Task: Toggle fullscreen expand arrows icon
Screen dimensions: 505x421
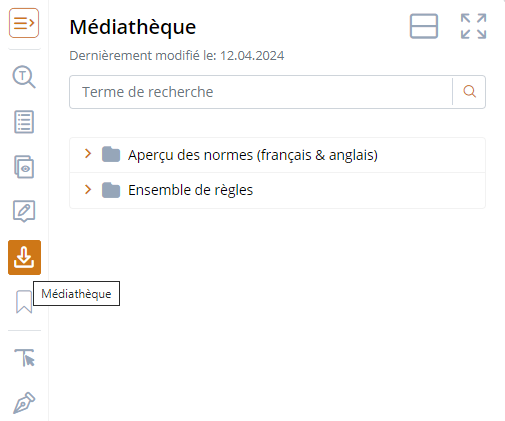Action: pos(474,26)
